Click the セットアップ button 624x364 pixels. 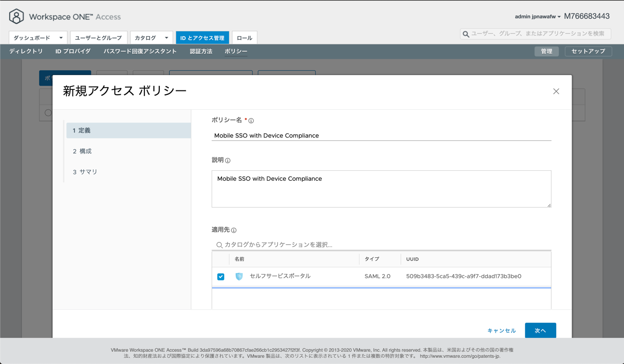pos(588,51)
